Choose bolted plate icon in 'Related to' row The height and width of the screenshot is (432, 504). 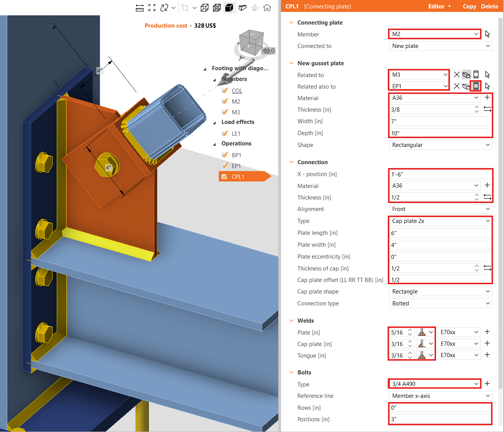(476, 75)
